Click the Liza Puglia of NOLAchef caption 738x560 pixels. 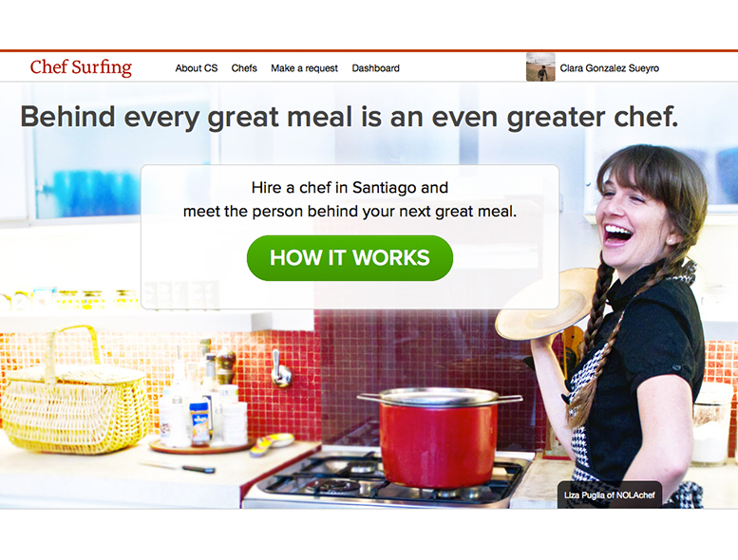610,495
